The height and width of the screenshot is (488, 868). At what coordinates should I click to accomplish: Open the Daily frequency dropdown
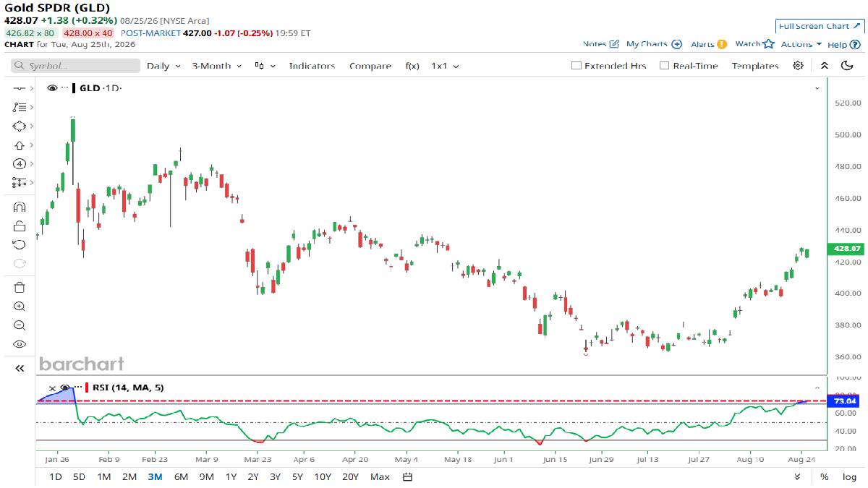[x=163, y=66]
